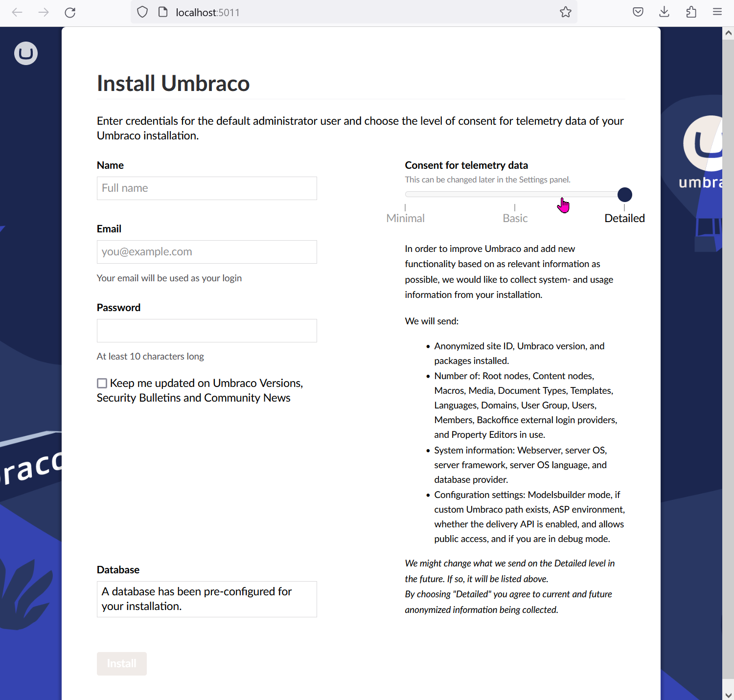Screen dimensions: 734x700
Task: Open the browser downloads icon
Action: coord(665,12)
